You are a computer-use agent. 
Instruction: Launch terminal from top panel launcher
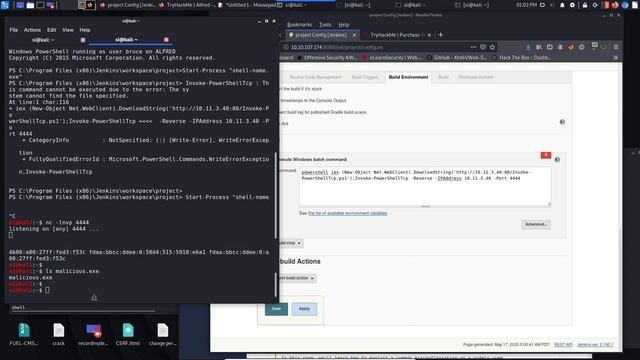coord(40,5)
